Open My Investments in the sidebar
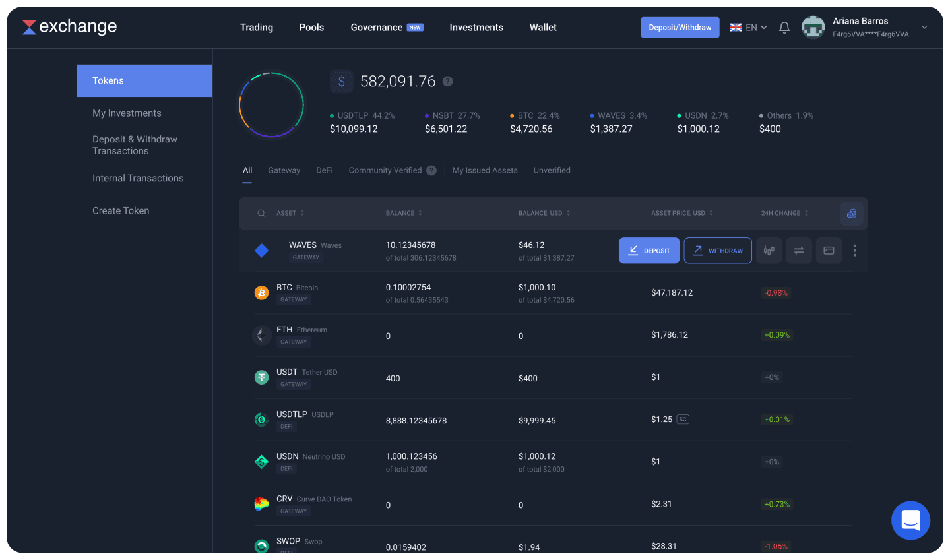950x560 pixels. 127,113
